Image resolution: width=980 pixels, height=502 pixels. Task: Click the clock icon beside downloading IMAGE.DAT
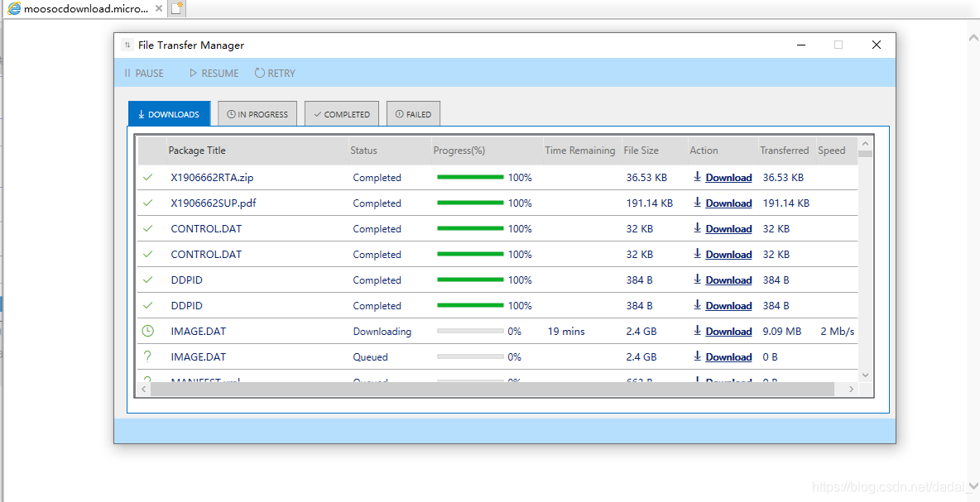[x=147, y=331]
